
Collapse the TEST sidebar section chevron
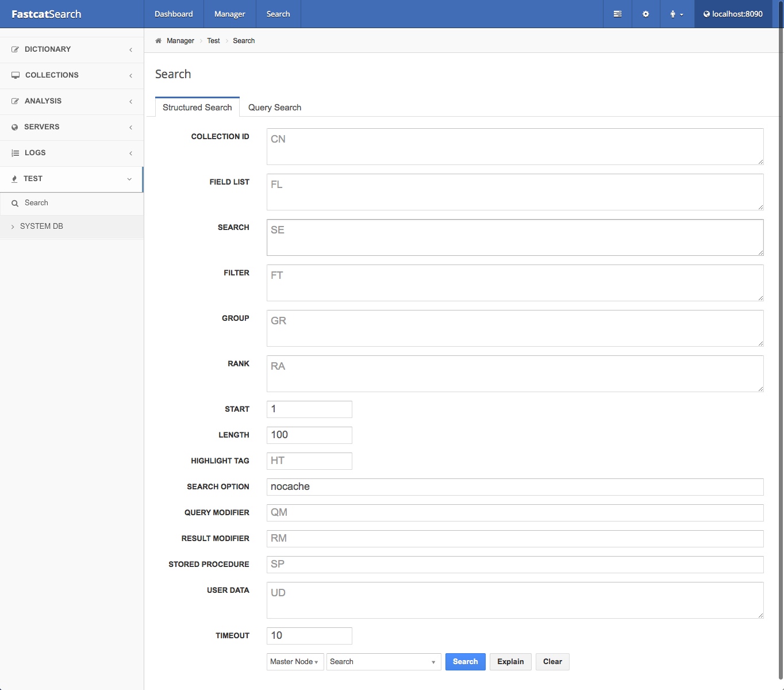tap(129, 179)
